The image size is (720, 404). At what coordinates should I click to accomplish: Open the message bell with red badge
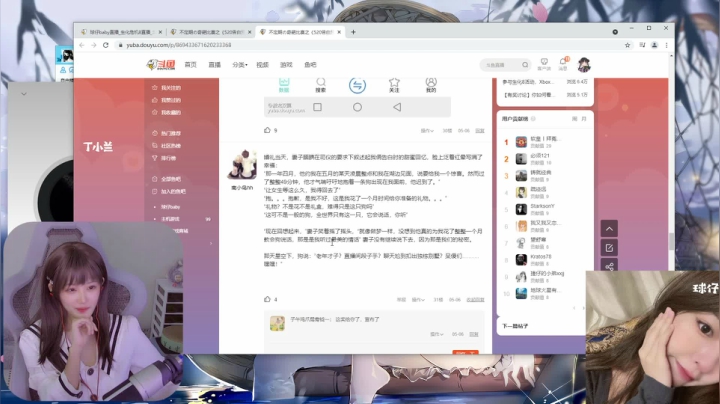(x=563, y=64)
